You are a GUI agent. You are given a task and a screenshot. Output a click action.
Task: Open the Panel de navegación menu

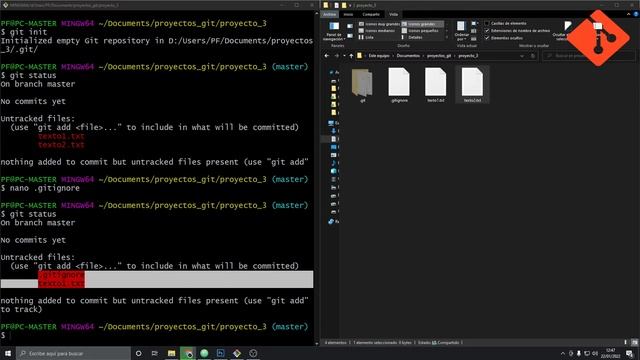[x=334, y=31]
